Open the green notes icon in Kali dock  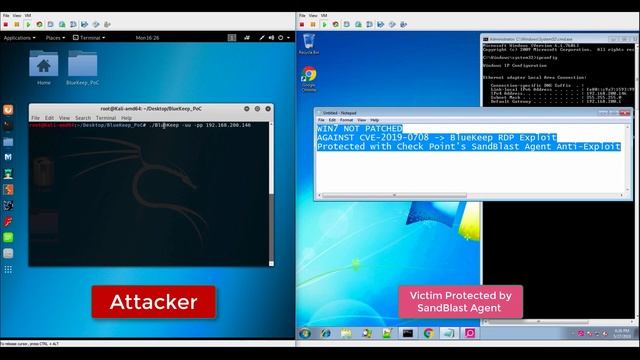point(8,237)
